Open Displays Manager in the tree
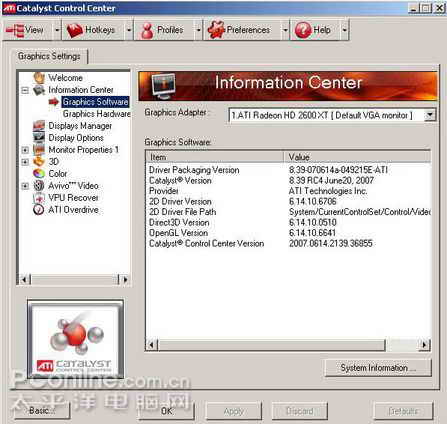 80,126
